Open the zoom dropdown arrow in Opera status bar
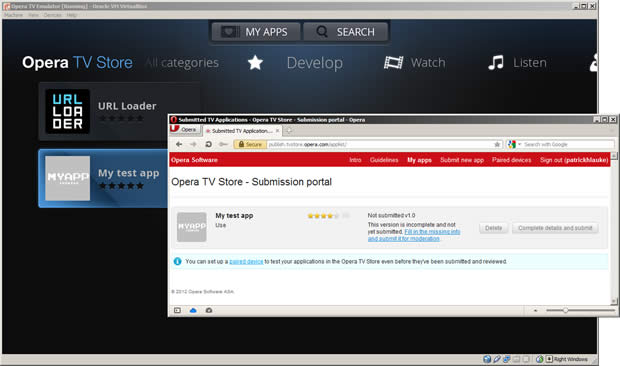The width and height of the screenshot is (620, 366). [x=535, y=311]
